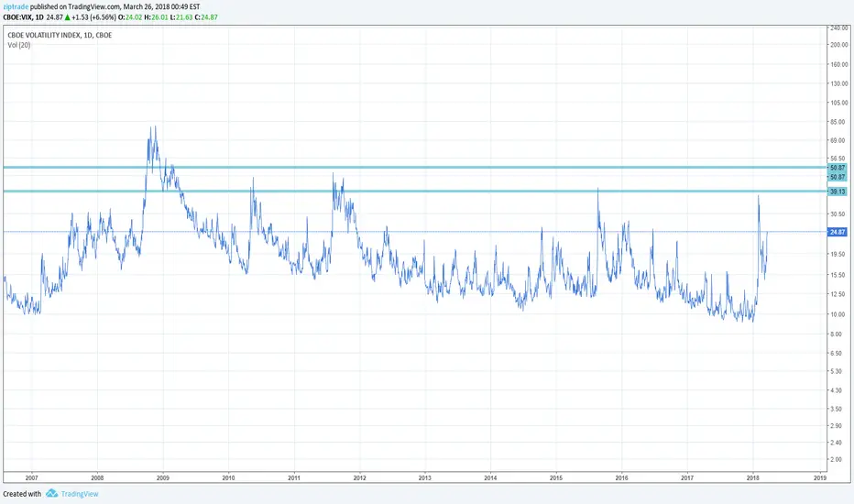
Task: Click the 85.00 price scale value
Action: click(838, 122)
